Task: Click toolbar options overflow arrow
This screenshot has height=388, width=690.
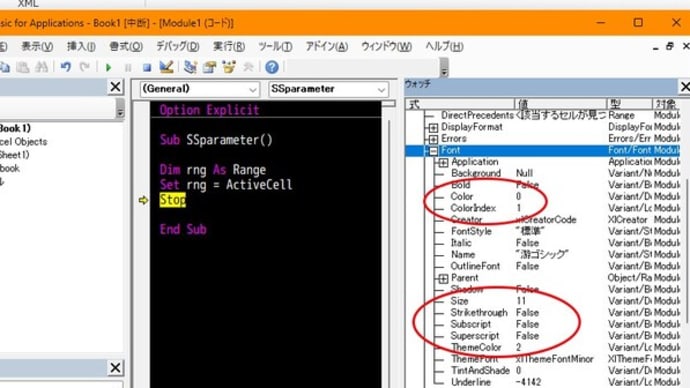Action: coord(444,68)
